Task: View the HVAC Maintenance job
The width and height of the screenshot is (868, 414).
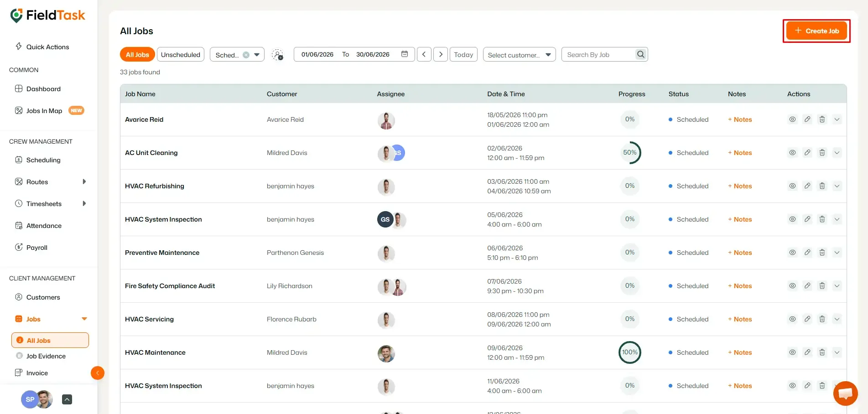Action: click(x=793, y=352)
